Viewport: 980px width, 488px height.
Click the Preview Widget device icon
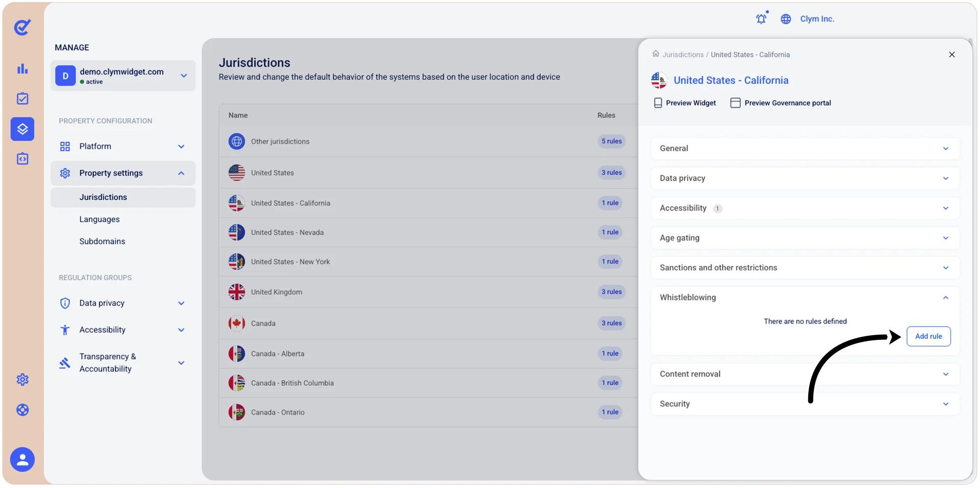click(658, 103)
